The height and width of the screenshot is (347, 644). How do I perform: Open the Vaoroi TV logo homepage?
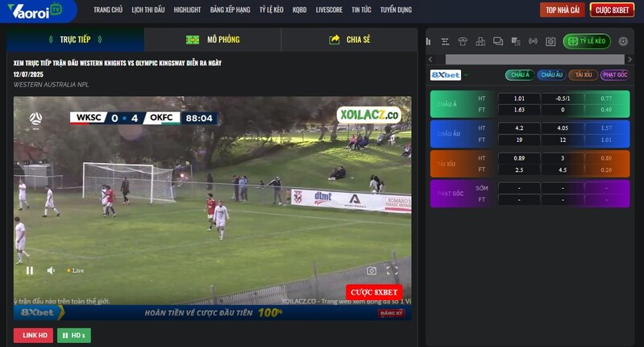click(35, 10)
